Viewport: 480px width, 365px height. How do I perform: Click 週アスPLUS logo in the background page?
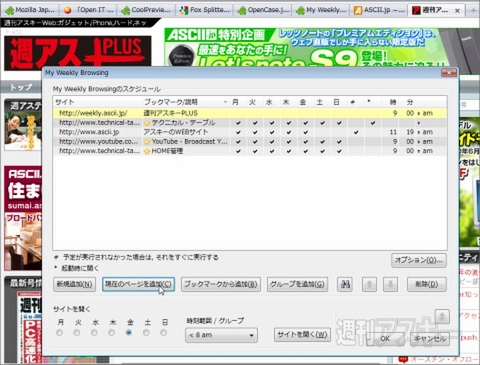pos(77,53)
